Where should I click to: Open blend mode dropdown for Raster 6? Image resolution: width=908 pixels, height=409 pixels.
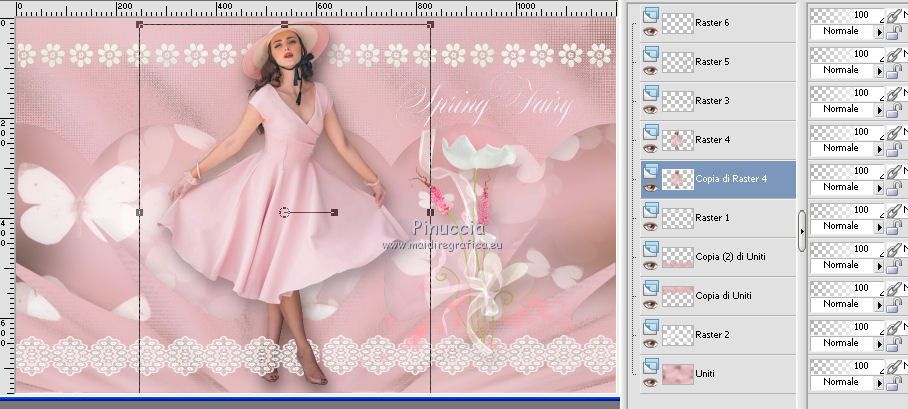point(880,32)
